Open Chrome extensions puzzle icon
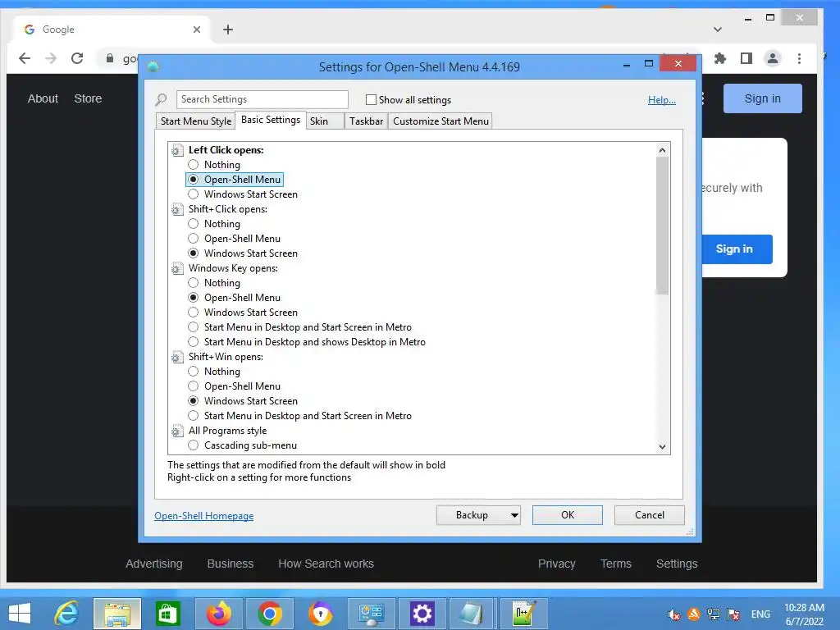 pyautogui.click(x=720, y=58)
